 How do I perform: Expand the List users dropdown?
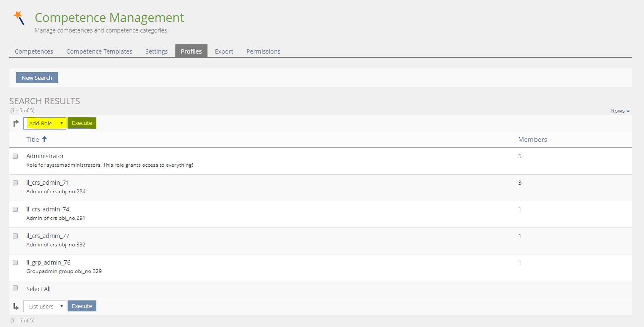45,306
